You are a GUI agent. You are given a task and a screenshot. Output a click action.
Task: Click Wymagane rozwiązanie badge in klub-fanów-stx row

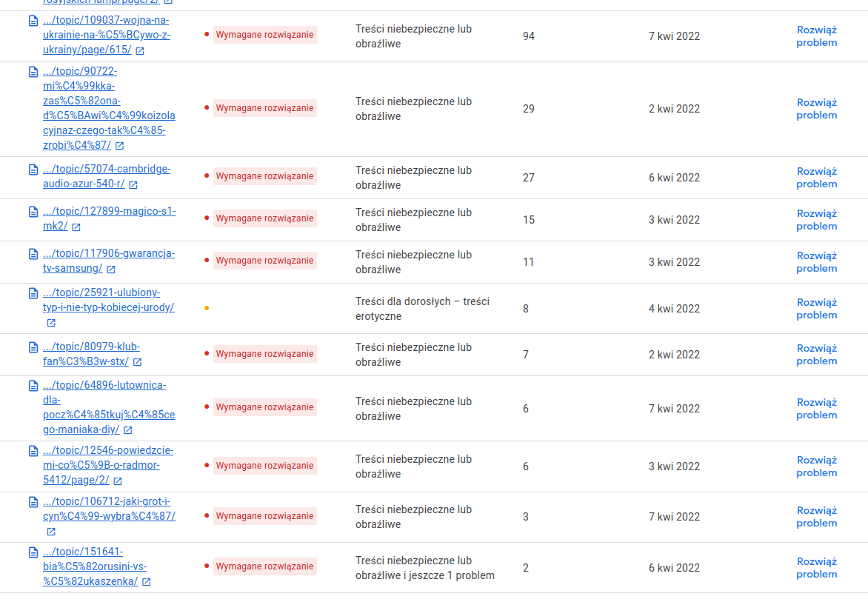click(264, 353)
